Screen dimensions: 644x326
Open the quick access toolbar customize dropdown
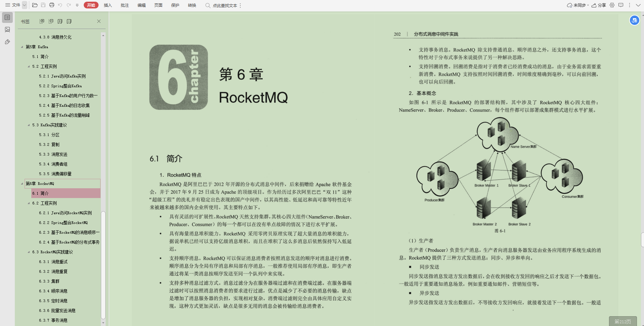pyautogui.click(x=77, y=5)
